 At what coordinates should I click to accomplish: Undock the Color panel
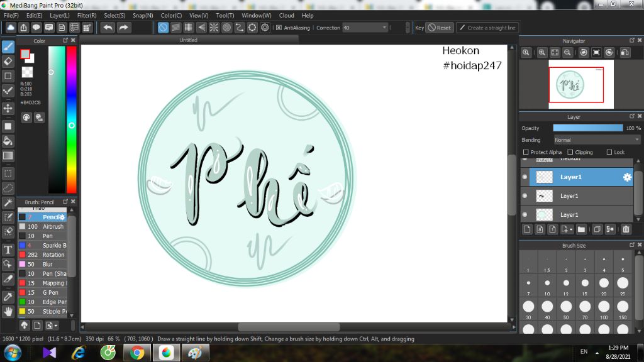pos(65,40)
